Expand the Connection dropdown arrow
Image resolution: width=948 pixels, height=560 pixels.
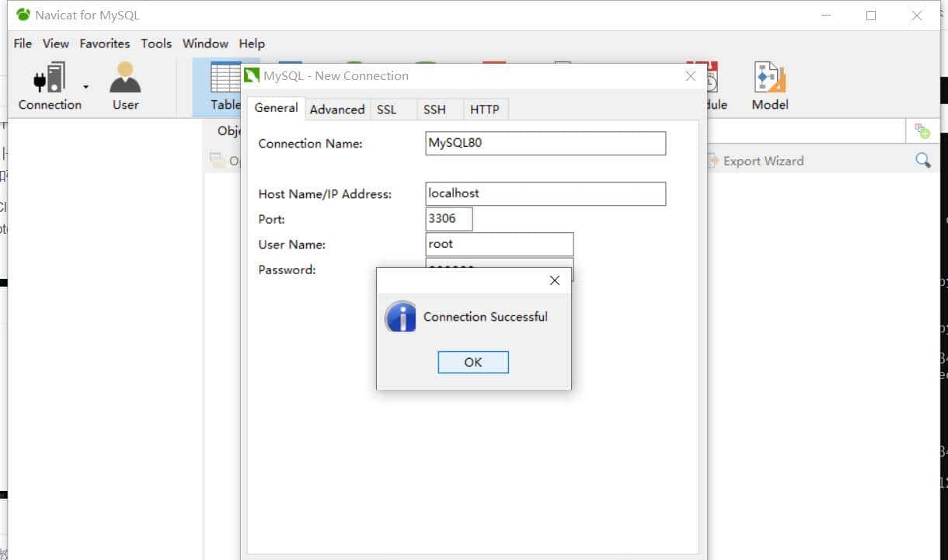click(x=86, y=87)
